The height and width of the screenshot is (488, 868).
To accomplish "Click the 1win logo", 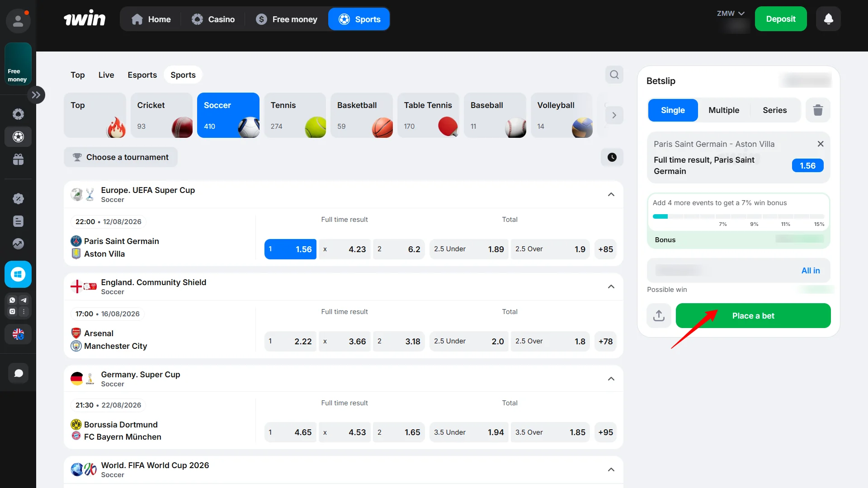I will tap(85, 19).
